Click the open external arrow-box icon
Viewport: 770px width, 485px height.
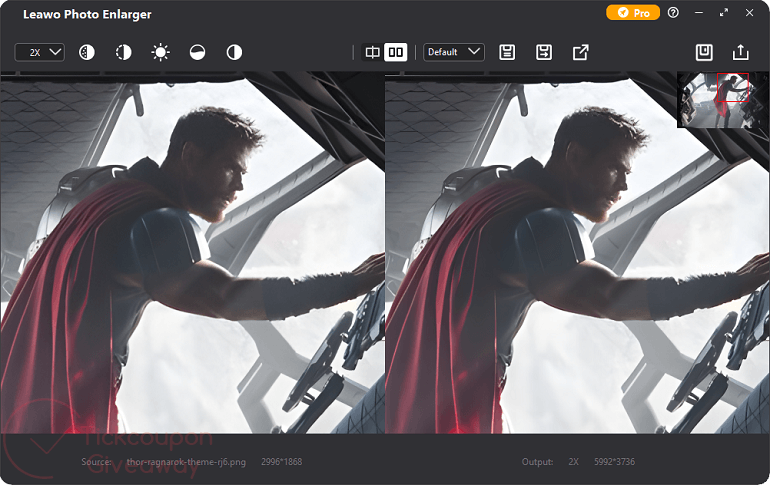[x=580, y=52]
